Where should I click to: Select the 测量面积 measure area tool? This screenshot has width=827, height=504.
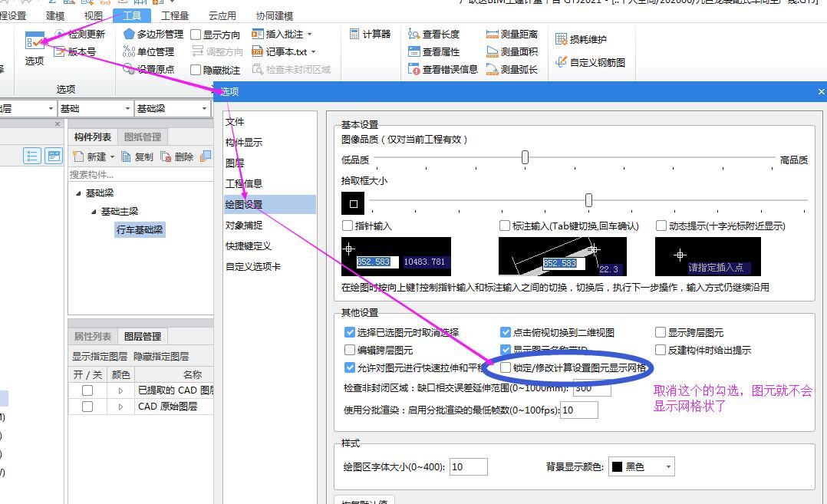512,51
